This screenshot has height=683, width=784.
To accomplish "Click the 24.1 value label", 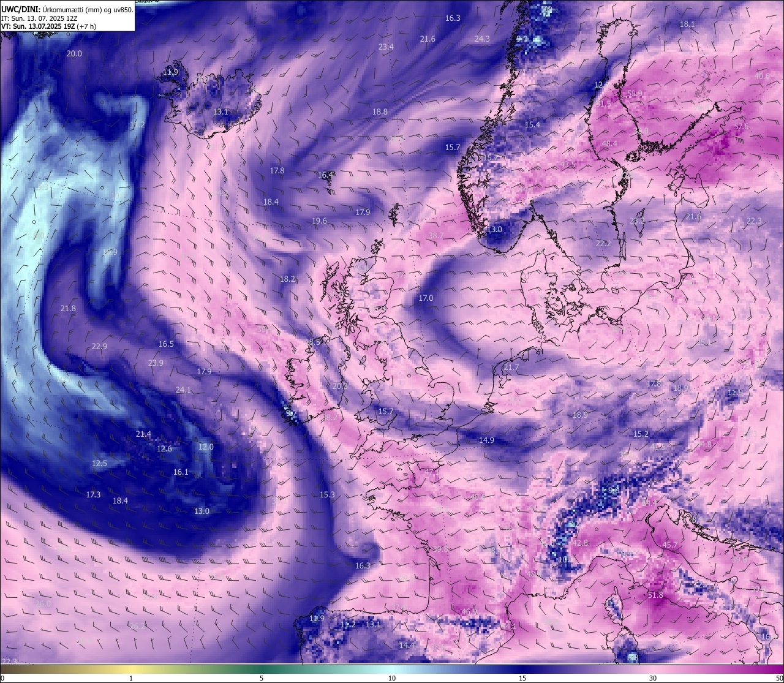I will click(183, 390).
